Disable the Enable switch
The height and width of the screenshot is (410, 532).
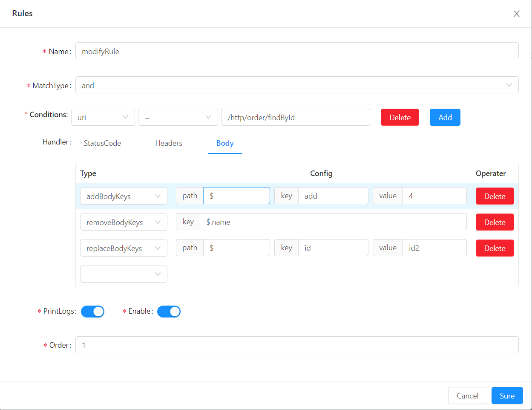tap(169, 312)
